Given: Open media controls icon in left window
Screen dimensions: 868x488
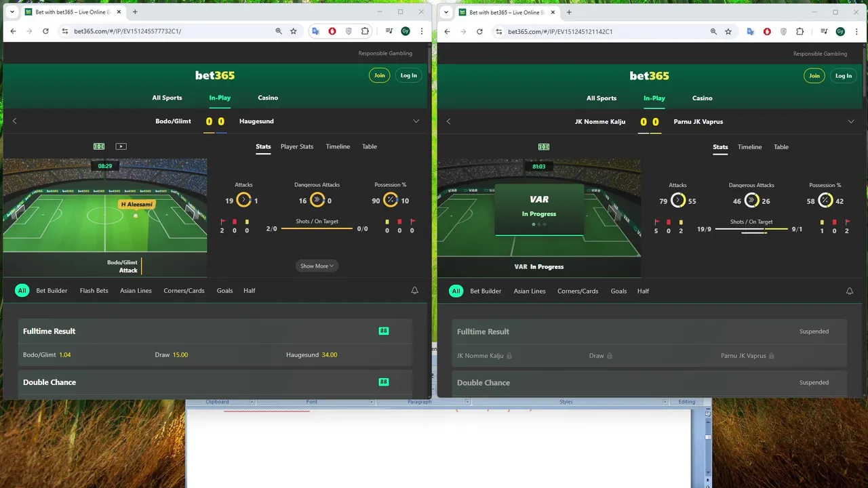Looking at the screenshot, I should pos(389,31).
